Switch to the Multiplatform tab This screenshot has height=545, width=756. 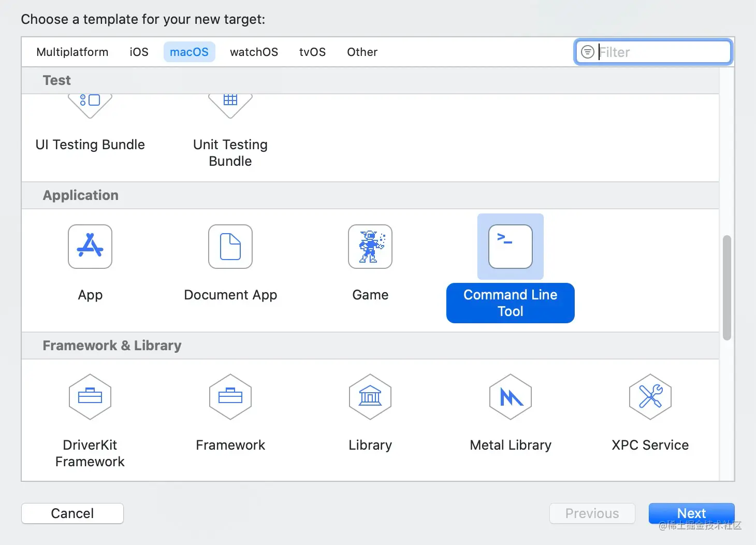tap(72, 52)
